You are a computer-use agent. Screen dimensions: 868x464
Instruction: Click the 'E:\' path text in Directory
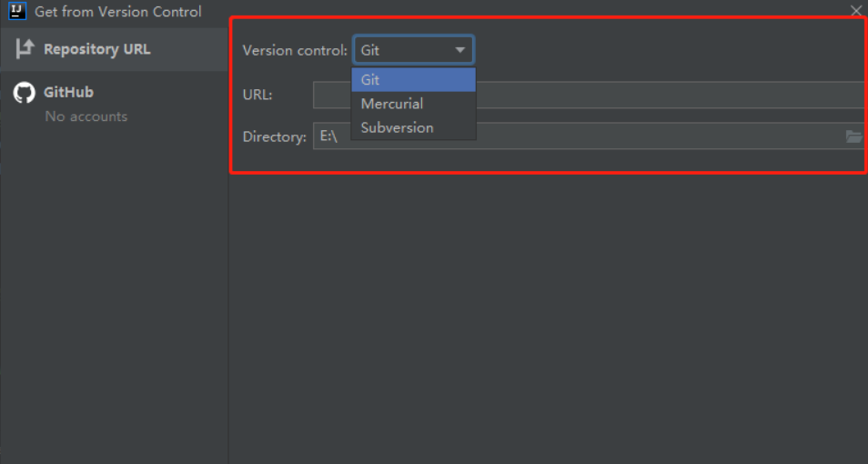(329, 136)
